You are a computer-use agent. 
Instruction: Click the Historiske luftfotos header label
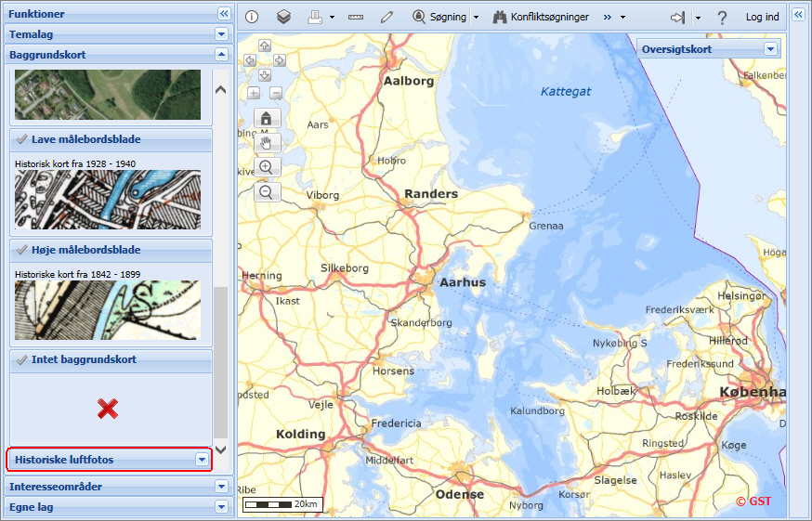tap(64, 460)
